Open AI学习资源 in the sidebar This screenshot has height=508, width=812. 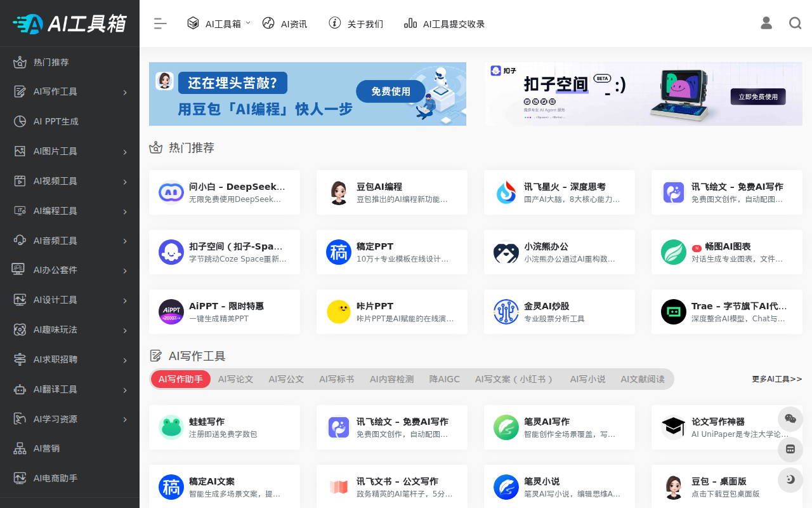pyautogui.click(x=70, y=419)
